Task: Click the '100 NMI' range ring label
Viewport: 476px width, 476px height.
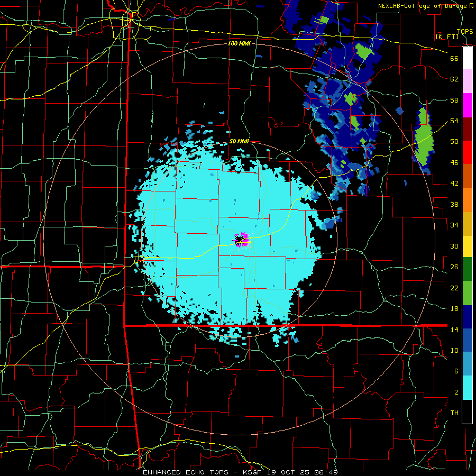Action: pos(239,43)
